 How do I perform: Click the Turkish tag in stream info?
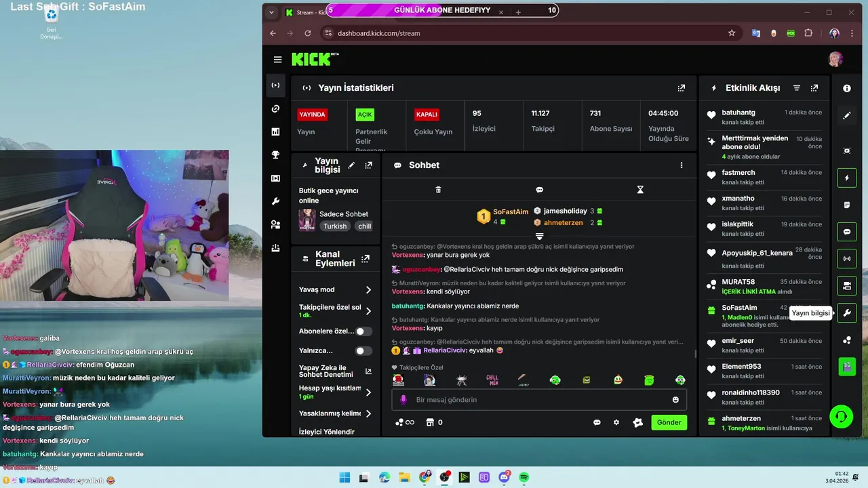click(x=335, y=226)
